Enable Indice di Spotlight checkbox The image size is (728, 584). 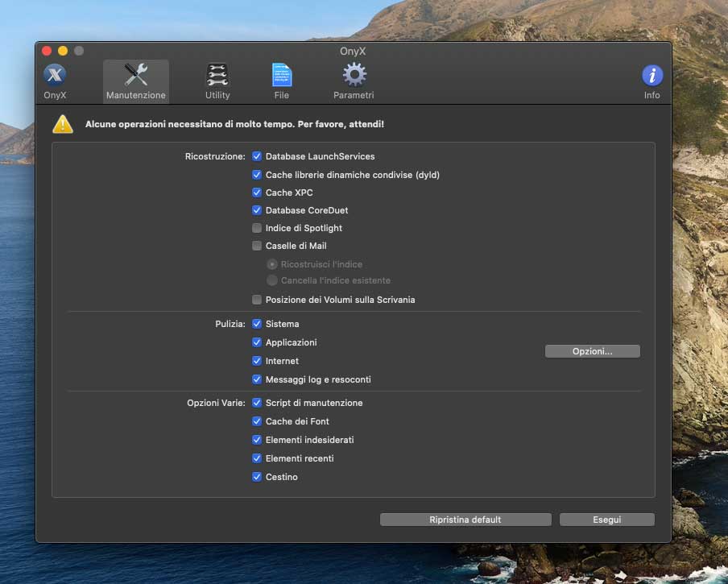click(x=257, y=228)
